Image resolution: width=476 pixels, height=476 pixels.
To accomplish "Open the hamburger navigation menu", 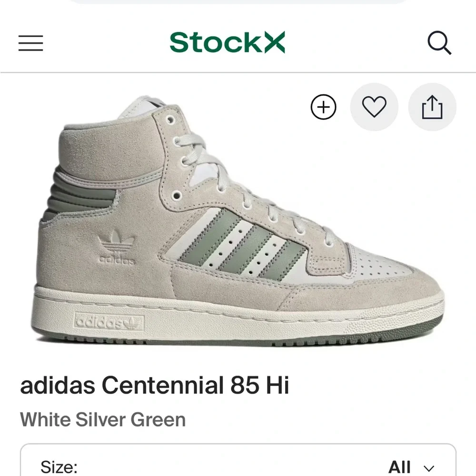I will [30, 43].
